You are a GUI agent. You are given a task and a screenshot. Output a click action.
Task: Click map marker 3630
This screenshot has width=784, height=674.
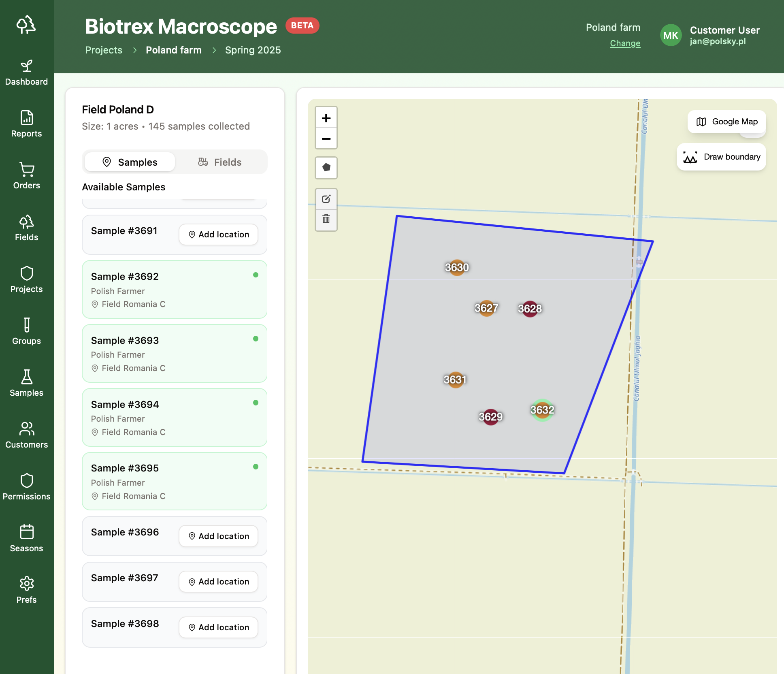pyautogui.click(x=457, y=267)
